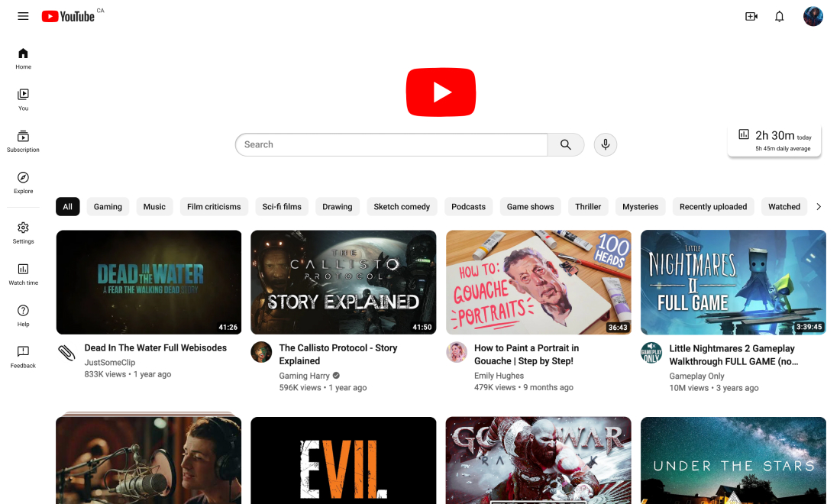Send Feedback via sidebar icon

coord(23,357)
